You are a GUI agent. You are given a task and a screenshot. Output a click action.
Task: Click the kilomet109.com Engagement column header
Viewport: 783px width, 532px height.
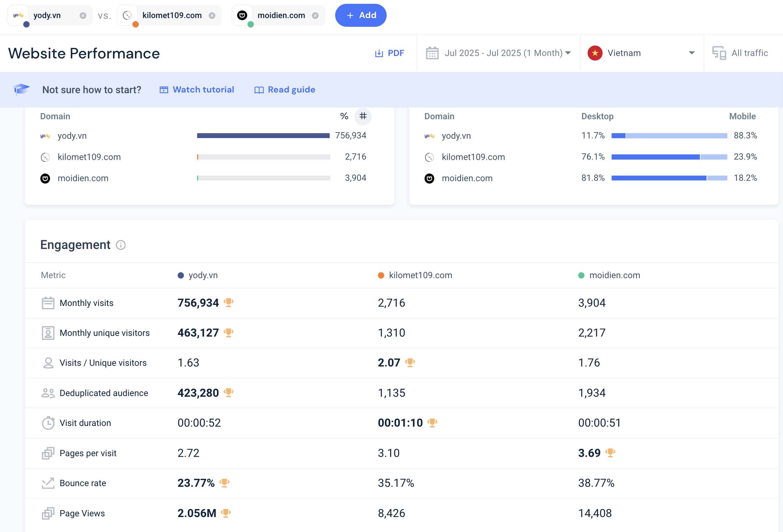coord(415,275)
